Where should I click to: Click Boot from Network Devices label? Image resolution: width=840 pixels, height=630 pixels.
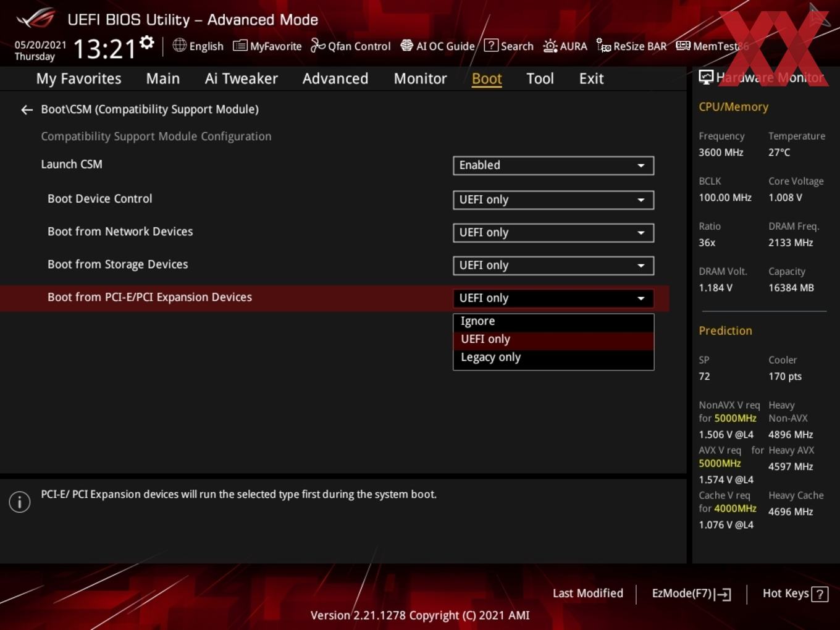[x=120, y=232]
